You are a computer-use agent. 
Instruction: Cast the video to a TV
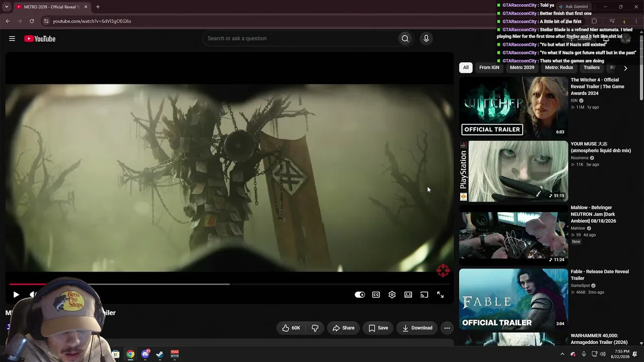pyautogui.click(x=424, y=295)
